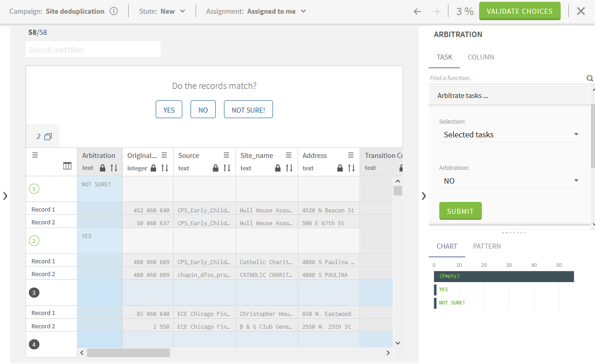Click the campaign info icon
The width and height of the screenshot is (595, 364).
coord(114,11)
